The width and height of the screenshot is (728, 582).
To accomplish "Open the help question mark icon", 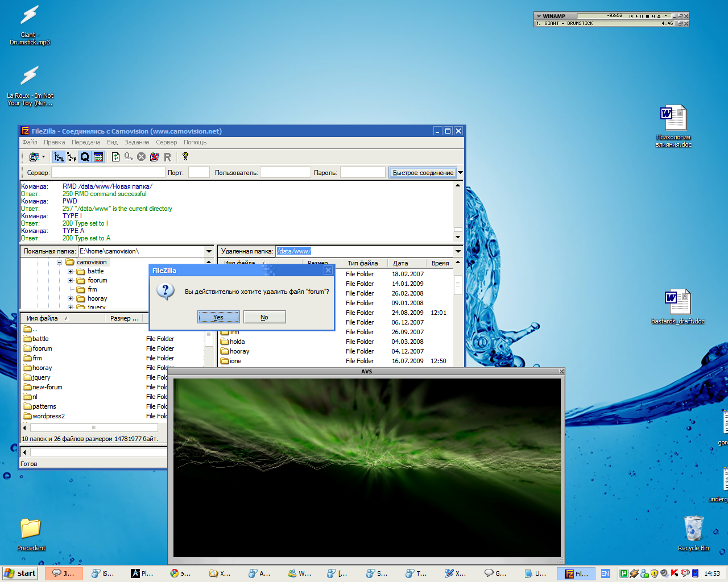I will tap(185, 156).
